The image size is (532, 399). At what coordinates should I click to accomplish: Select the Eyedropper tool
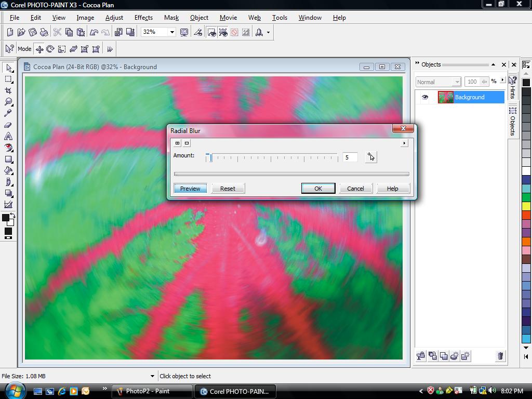point(8,113)
